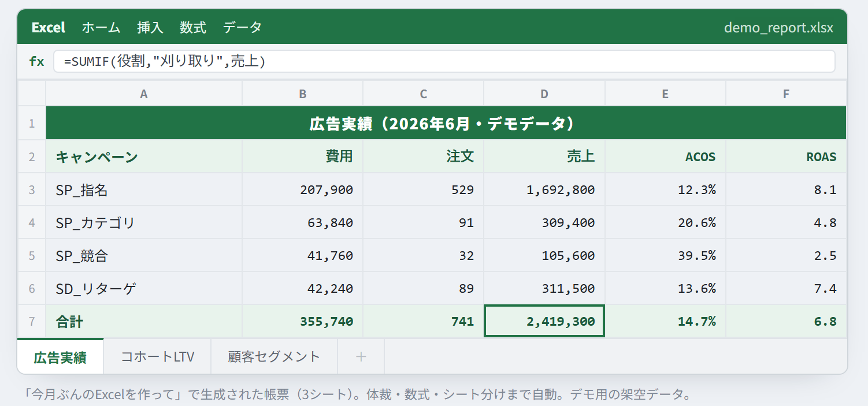Viewport: 868px width, 406px height.
Task: Select row 3 header
Action: [32, 189]
